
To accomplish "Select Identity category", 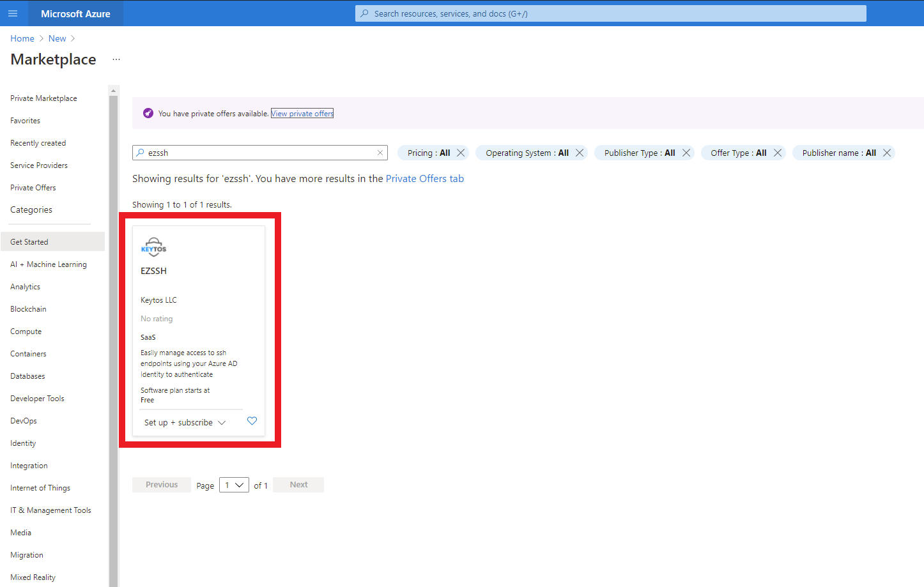I will click(x=23, y=443).
